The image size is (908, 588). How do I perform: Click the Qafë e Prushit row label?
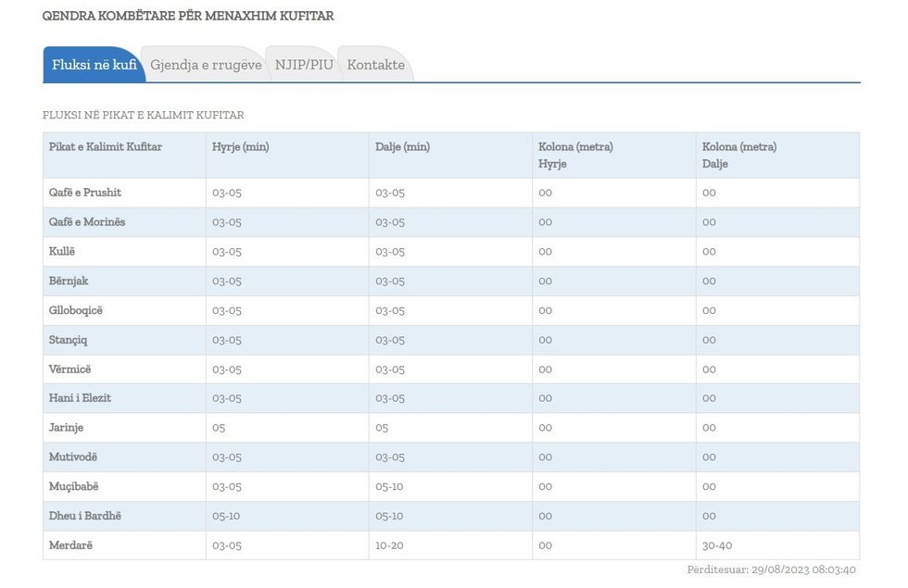click(x=85, y=193)
